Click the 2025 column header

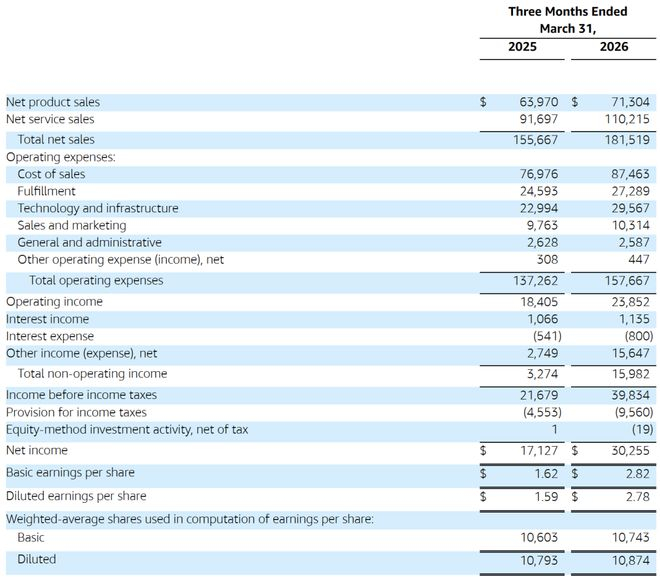(522, 46)
